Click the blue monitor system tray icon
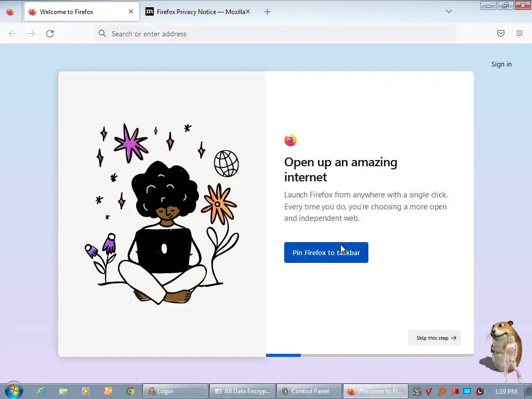This screenshot has height=399, width=532. [x=467, y=392]
